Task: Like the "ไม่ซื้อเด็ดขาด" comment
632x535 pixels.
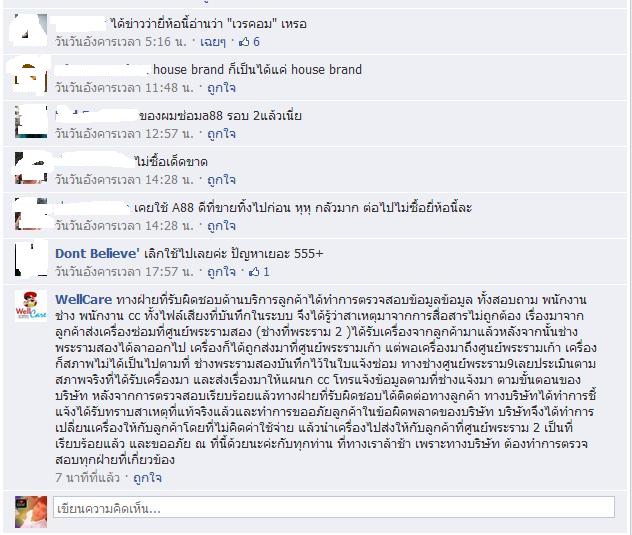Action: coord(221,179)
